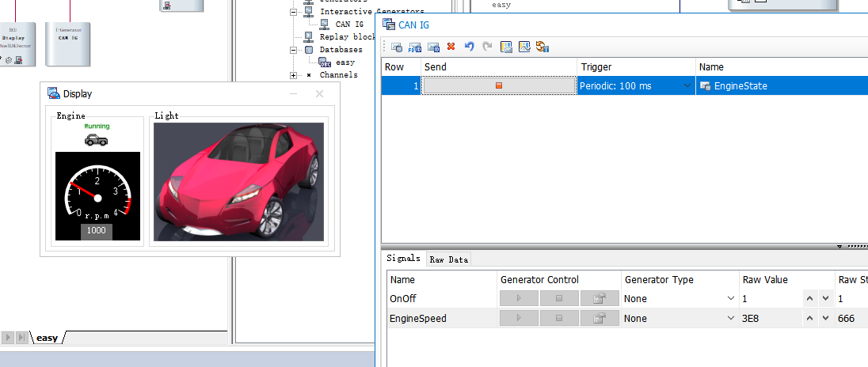
Task: Stop the OnOff signal generator
Action: pos(559,298)
